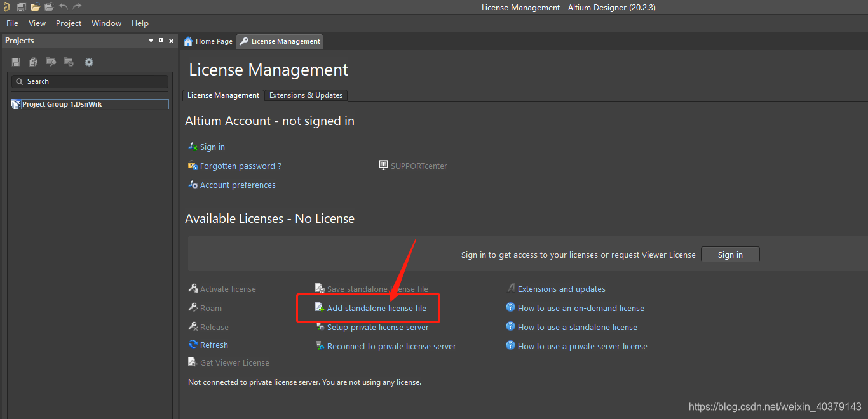Open the Help menu
The height and width of the screenshot is (419, 868).
click(140, 23)
